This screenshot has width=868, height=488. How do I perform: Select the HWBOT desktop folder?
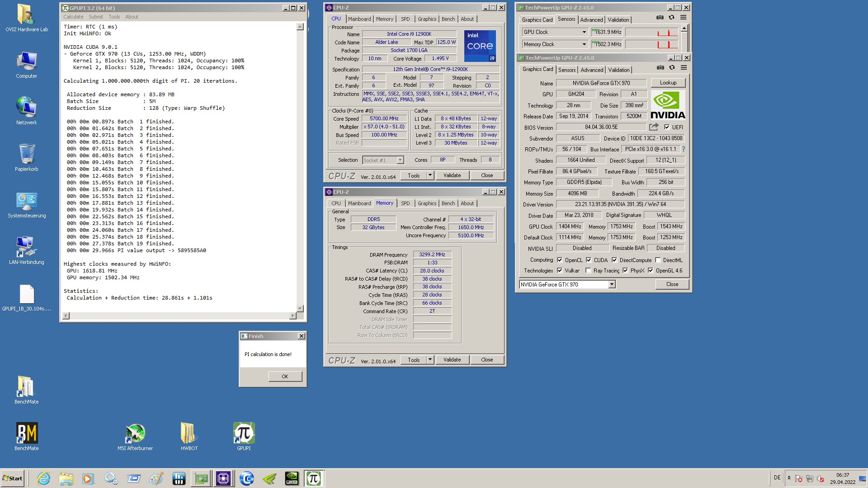point(189,436)
